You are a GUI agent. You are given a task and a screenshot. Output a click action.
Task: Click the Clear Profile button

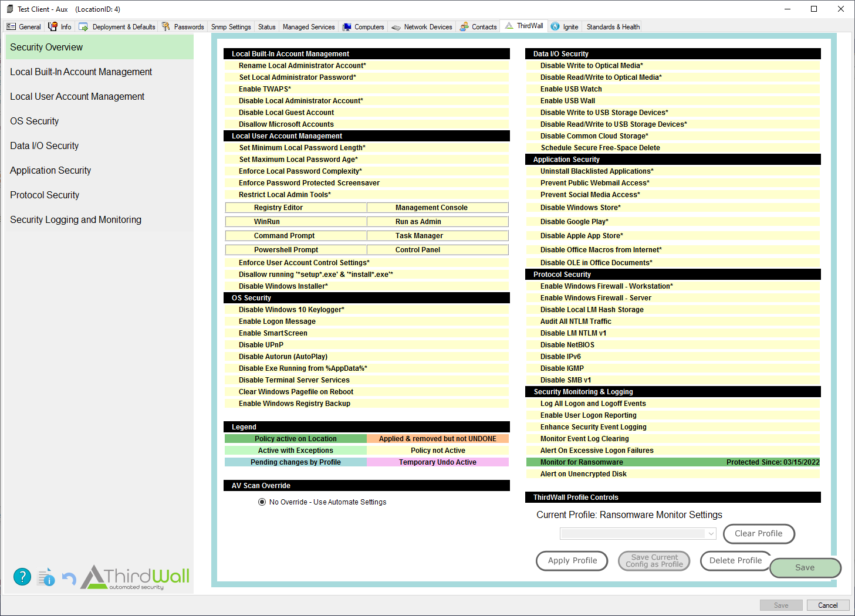[759, 533]
